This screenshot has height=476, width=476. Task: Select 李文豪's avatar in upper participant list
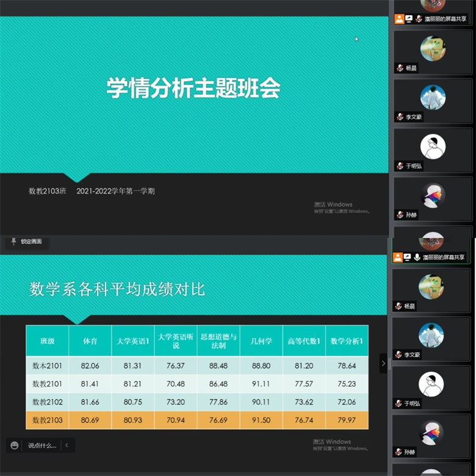[433, 97]
